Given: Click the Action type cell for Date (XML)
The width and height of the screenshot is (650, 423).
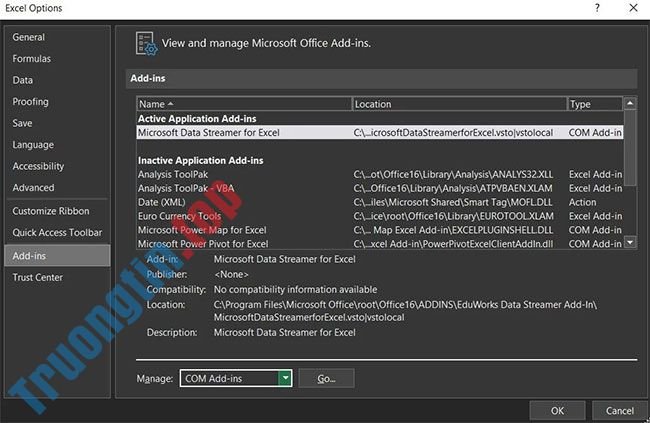Looking at the screenshot, I should [582, 202].
